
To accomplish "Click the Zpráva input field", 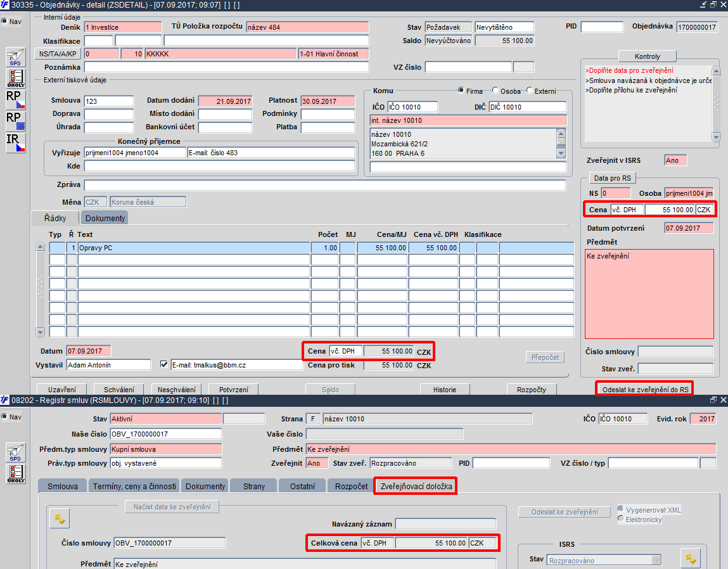I will tap(324, 185).
